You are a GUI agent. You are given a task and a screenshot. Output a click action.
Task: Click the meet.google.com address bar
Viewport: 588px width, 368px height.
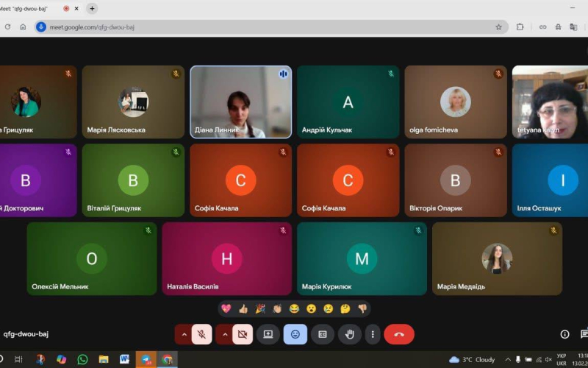click(271, 27)
